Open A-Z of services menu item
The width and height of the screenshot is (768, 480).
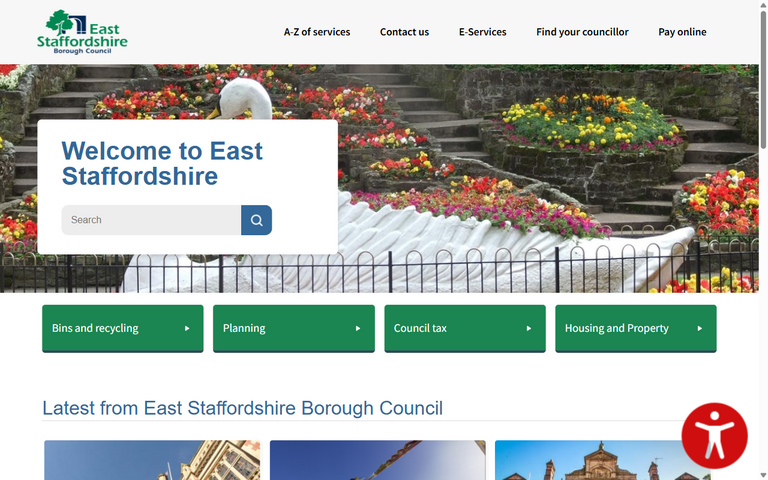point(317,32)
